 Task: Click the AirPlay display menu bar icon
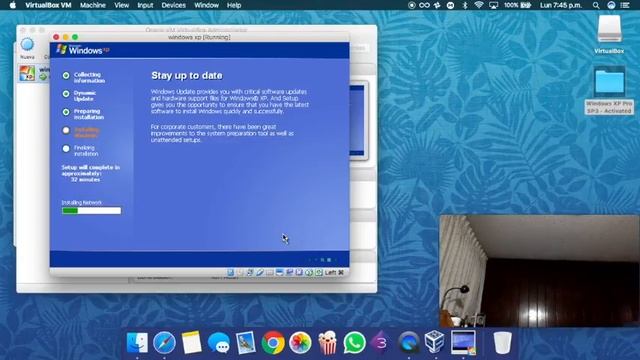coord(493,5)
